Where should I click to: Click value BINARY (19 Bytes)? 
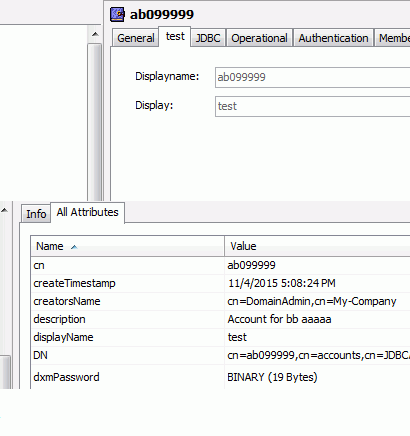tap(272, 377)
